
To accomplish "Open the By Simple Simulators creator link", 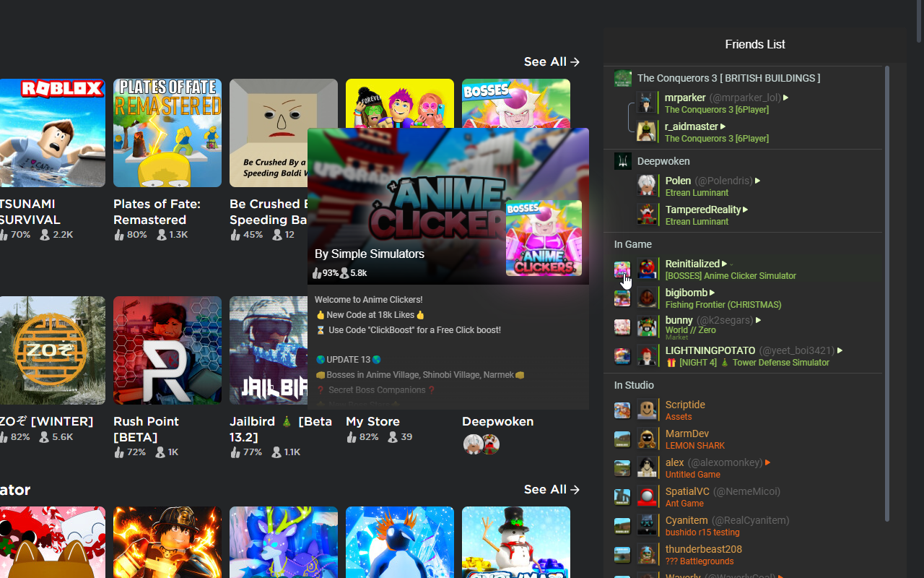I will tap(370, 254).
